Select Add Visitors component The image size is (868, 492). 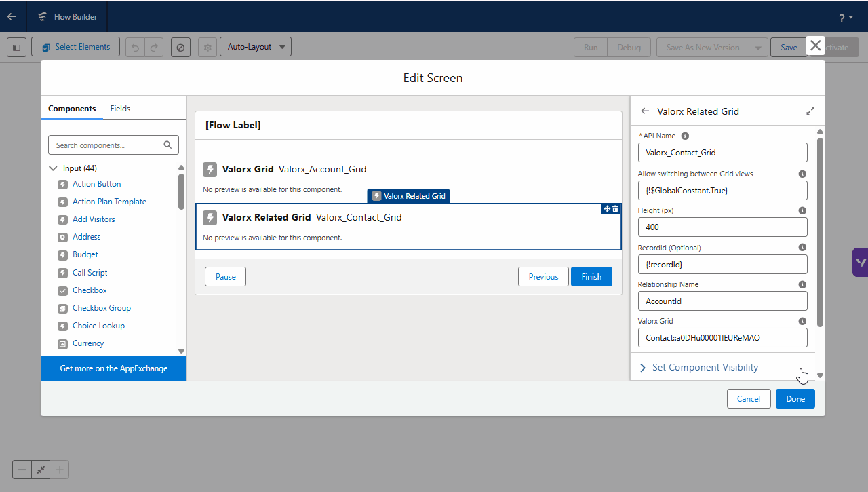pos(94,219)
